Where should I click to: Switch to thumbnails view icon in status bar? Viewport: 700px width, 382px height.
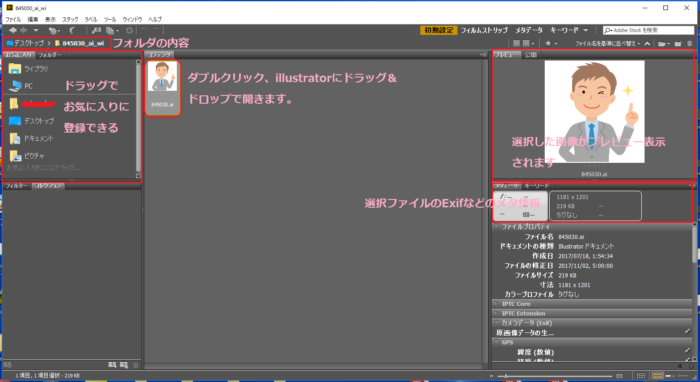[657, 376]
